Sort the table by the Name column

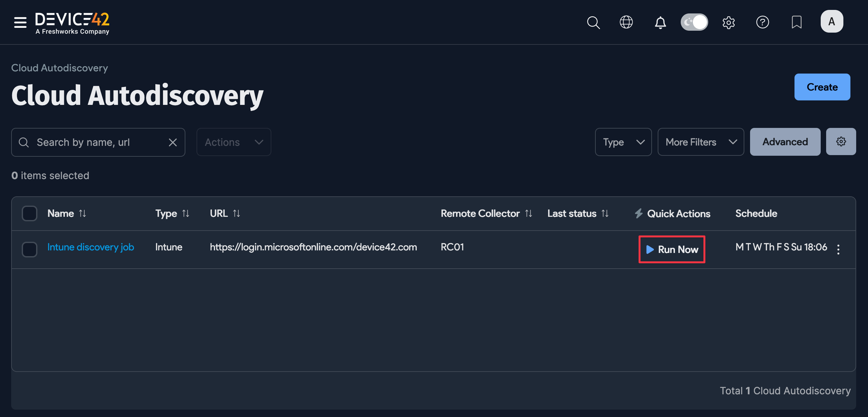pos(83,213)
